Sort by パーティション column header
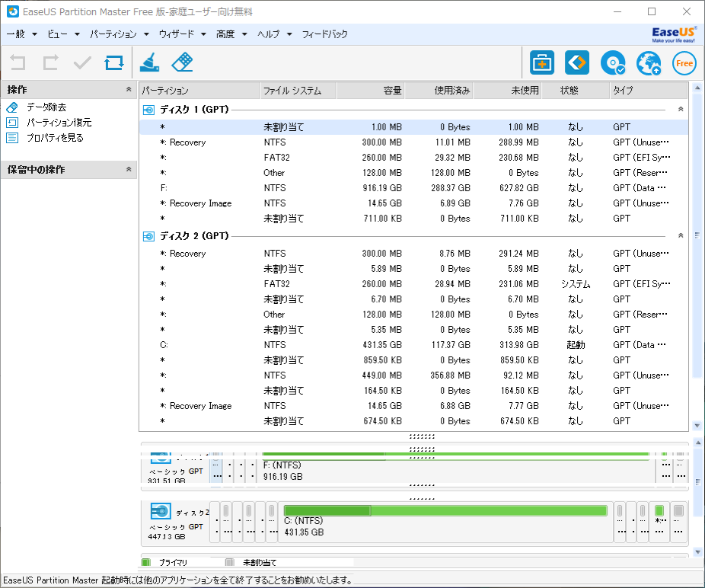 199,91
